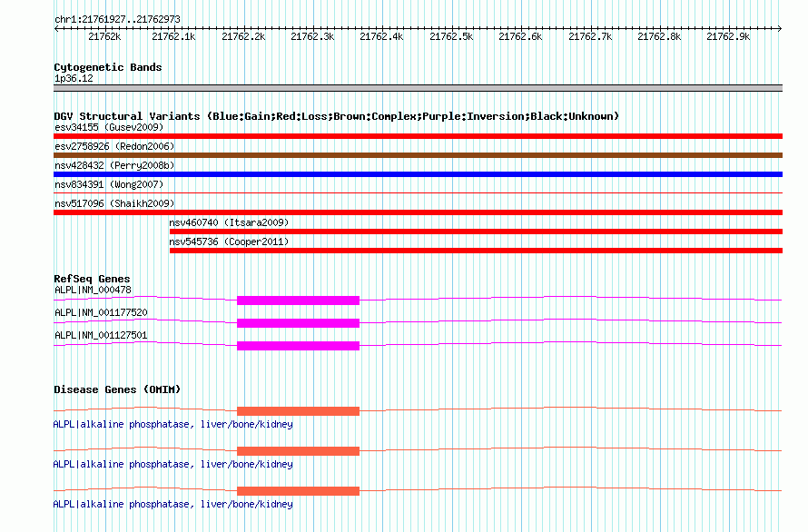Click the esv34155 (Gusev2009) red variant bar
Screen dimensions: 808x532
click(x=418, y=136)
